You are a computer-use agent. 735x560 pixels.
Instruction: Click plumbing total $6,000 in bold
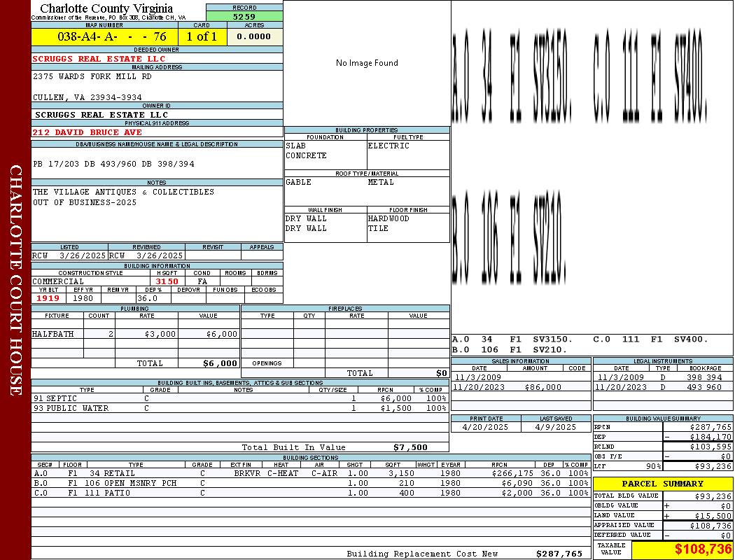(x=220, y=363)
